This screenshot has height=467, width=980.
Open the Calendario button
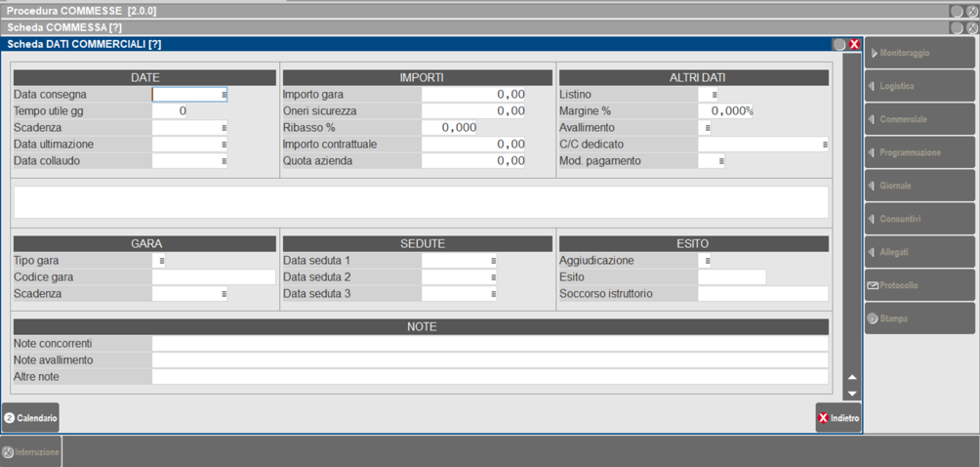30,418
